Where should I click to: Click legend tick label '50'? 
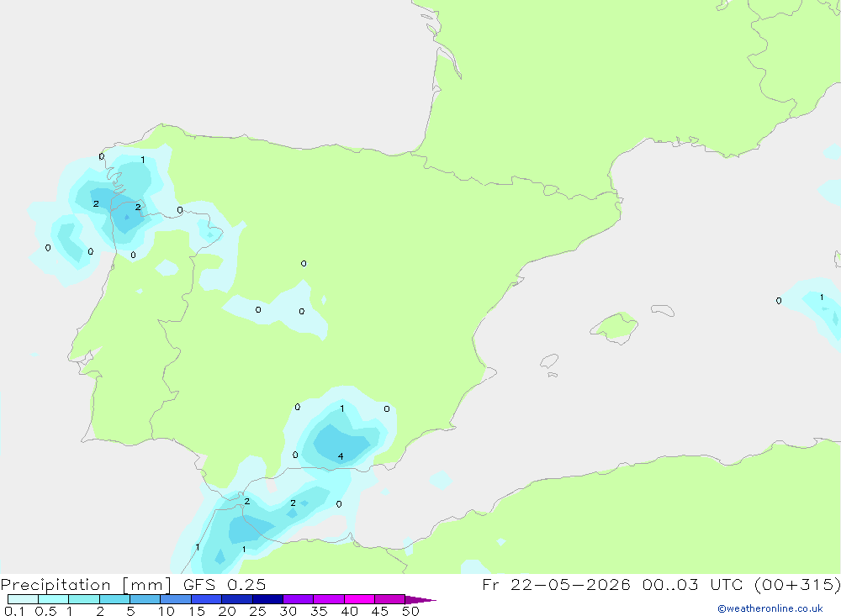coord(410,611)
